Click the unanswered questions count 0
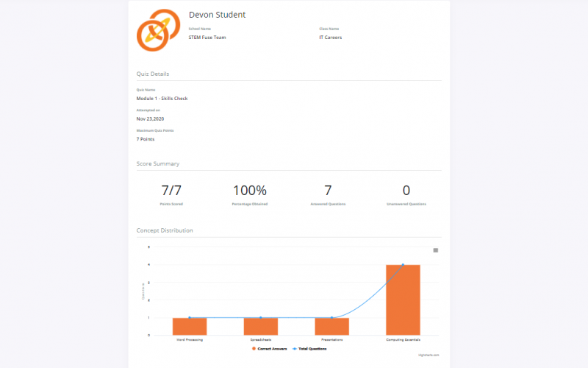 pos(406,191)
